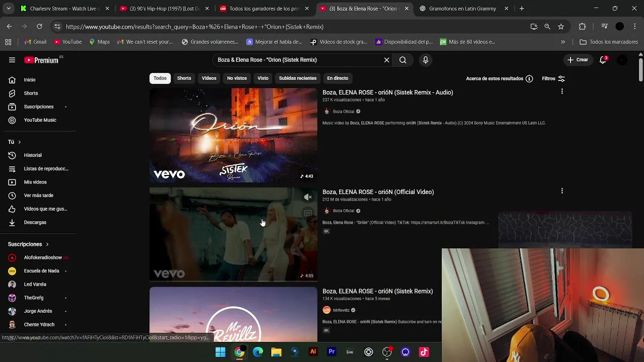Click the Crear button
Viewport: 644px width, 362px height.
tap(578, 60)
